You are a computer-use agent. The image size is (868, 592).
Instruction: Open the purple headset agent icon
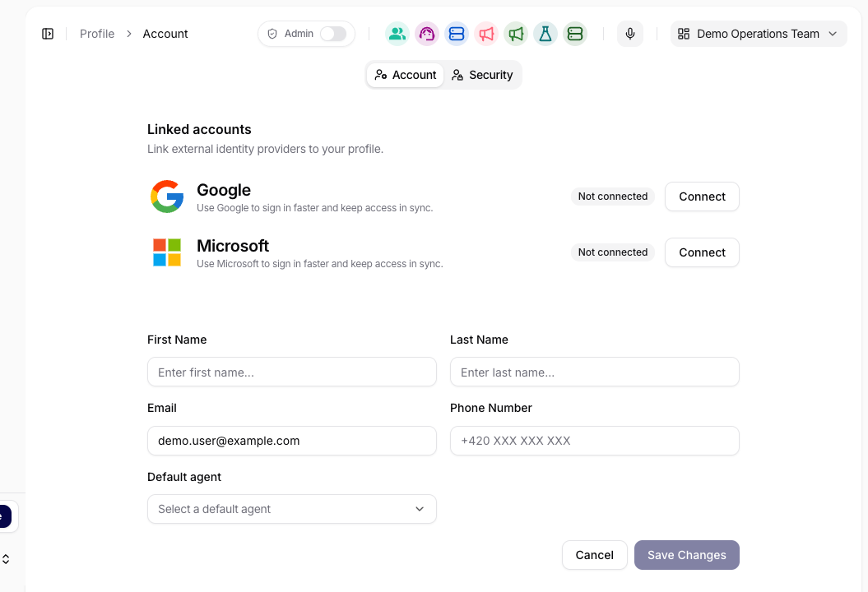point(427,34)
